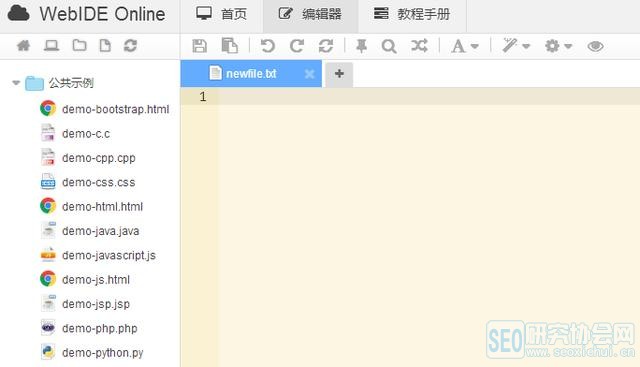Click line number 1 in the gutter
Screen dimensions: 640x367
tap(203, 97)
